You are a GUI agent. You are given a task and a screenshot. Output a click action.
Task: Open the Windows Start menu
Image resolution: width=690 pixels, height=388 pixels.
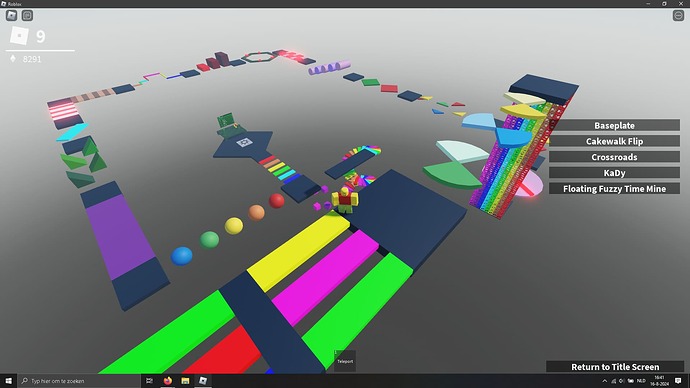coord(8,381)
